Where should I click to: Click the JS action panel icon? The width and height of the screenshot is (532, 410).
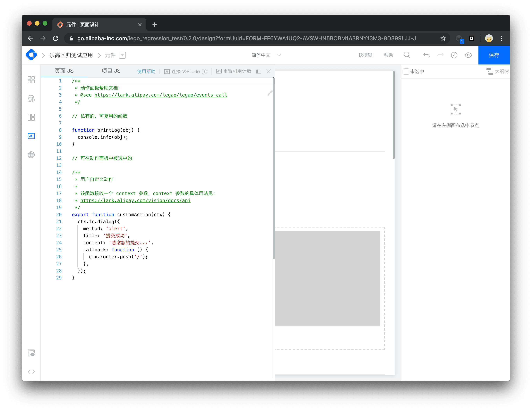pos(31,136)
